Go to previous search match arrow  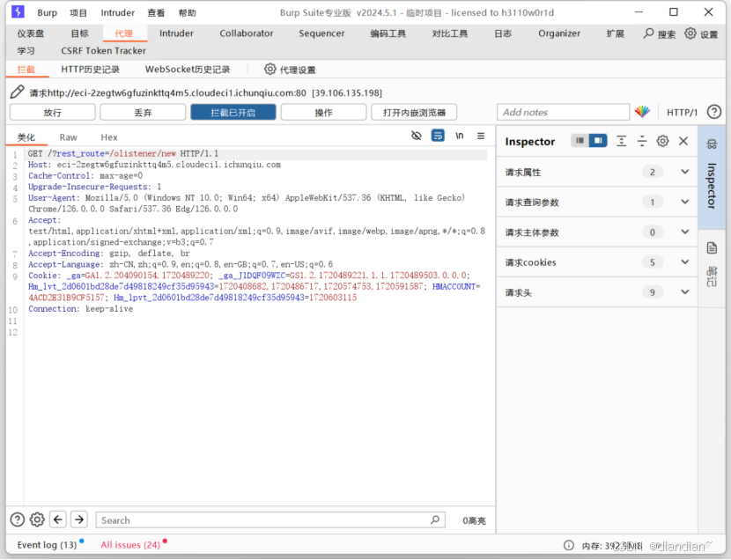58,519
